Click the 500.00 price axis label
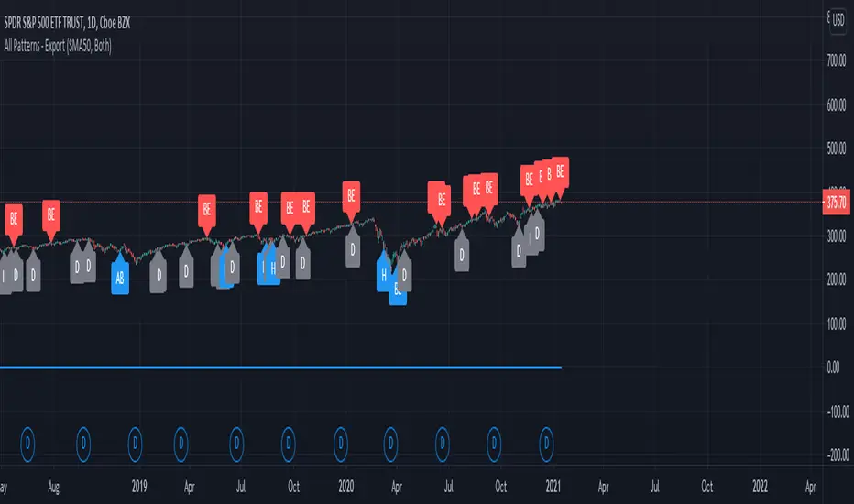Image resolution: width=854 pixels, height=504 pixels. [837, 148]
